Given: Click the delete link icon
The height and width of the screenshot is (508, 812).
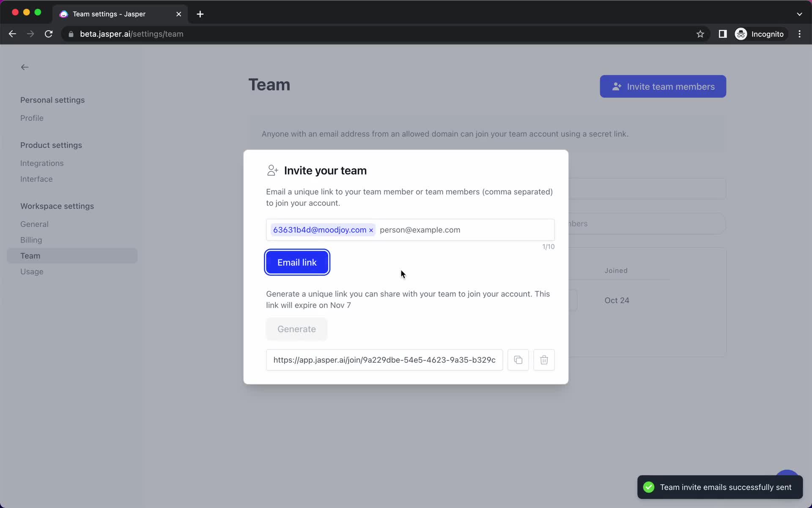Looking at the screenshot, I should [544, 359].
